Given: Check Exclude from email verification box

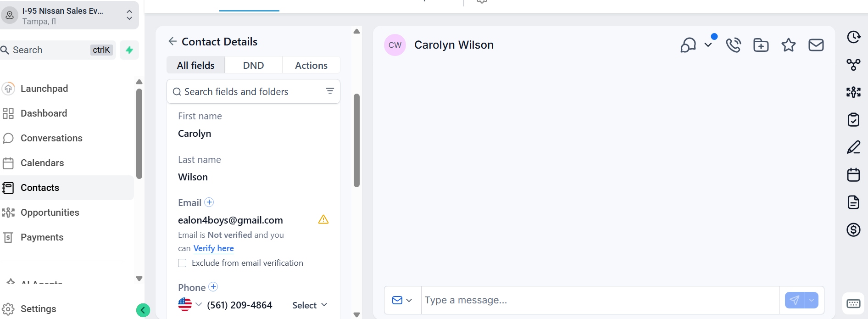Looking at the screenshot, I should [x=182, y=263].
